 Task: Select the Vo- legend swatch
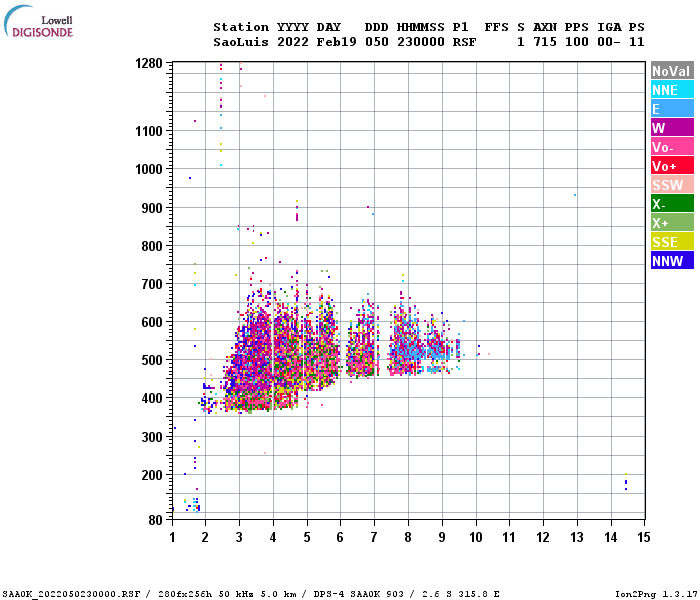tap(672, 147)
